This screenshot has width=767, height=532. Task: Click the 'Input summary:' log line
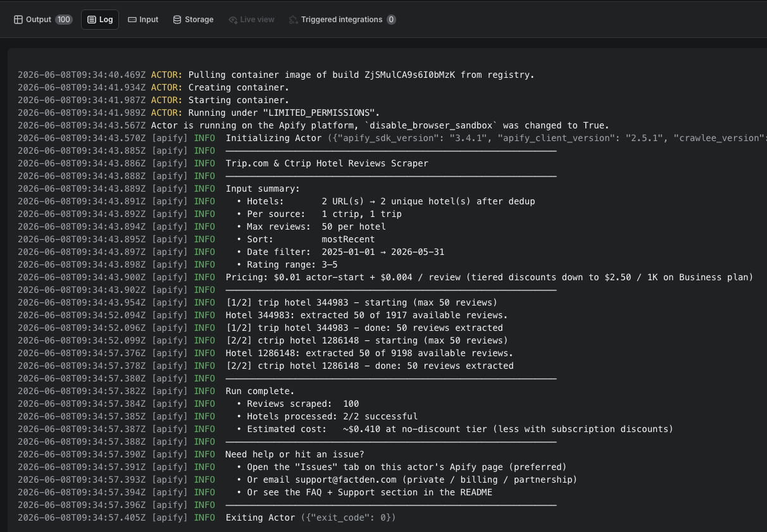pyautogui.click(x=159, y=189)
